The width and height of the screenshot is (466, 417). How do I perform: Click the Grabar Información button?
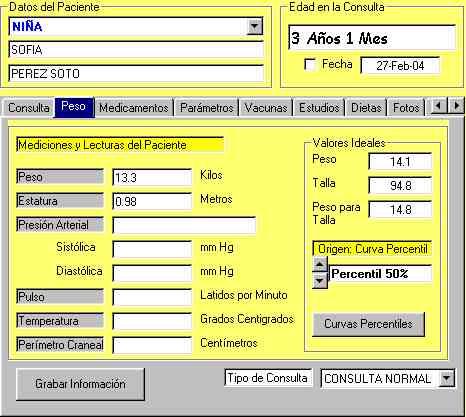click(x=80, y=384)
